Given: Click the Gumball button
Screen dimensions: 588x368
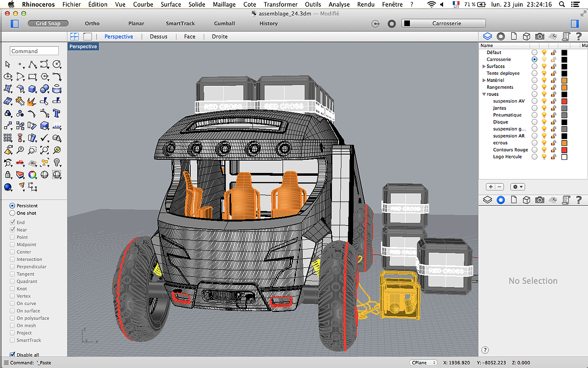Looking at the screenshot, I should pyautogui.click(x=224, y=24).
